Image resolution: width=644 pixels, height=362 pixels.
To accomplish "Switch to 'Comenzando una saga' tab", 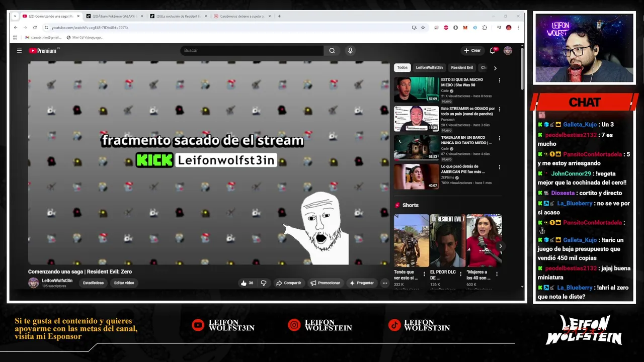I will 51,16.
